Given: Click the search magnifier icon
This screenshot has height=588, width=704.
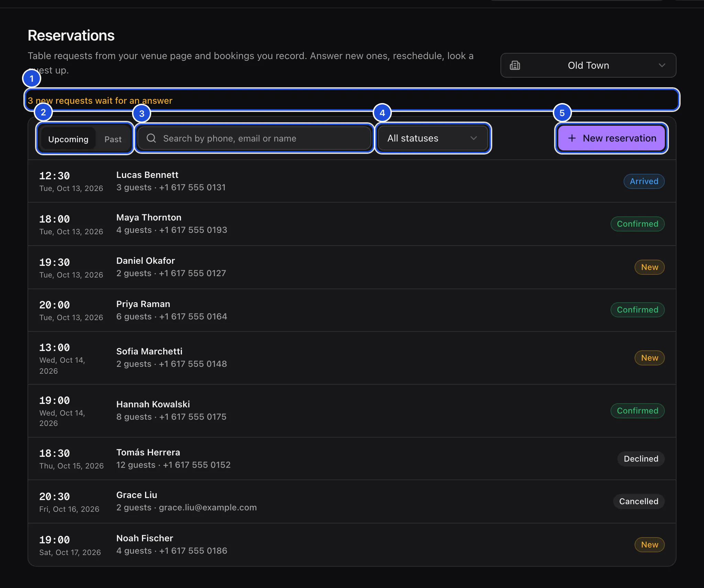Looking at the screenshot, I should pos(151,138).
